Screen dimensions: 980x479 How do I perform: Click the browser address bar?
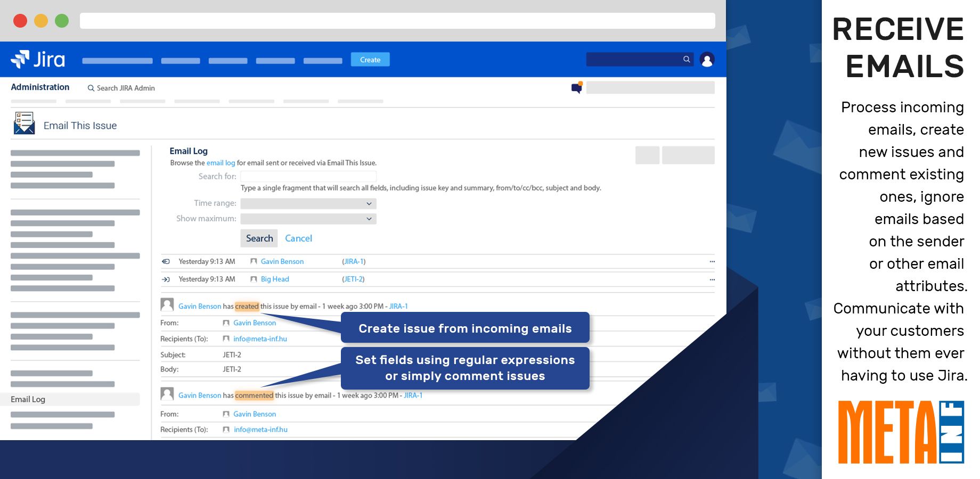click(x=397, y=21)
